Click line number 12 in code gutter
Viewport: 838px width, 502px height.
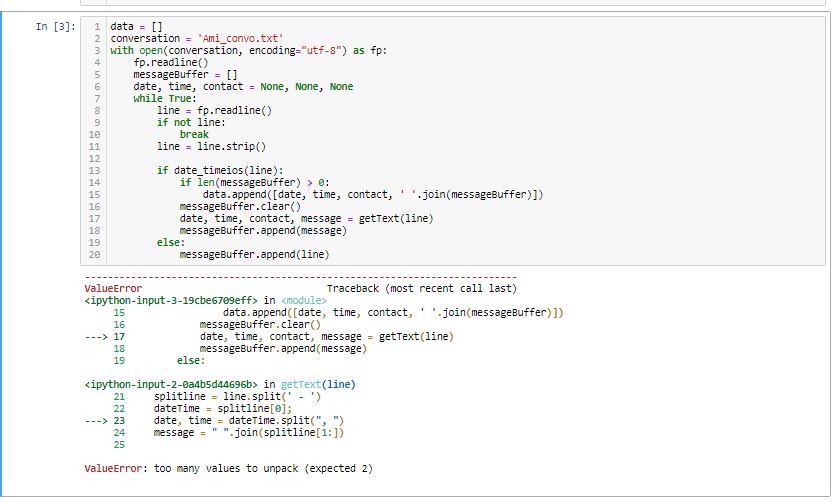95,158
